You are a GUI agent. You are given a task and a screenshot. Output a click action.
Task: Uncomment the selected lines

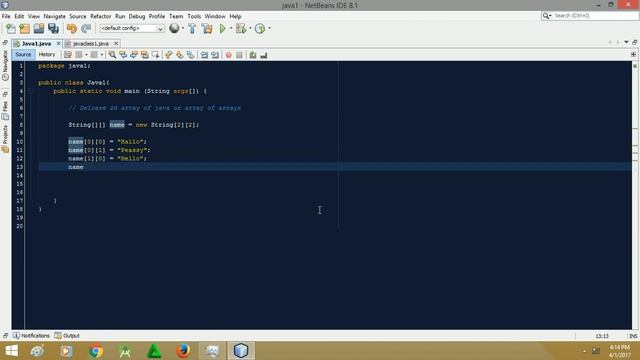[264, 55]
